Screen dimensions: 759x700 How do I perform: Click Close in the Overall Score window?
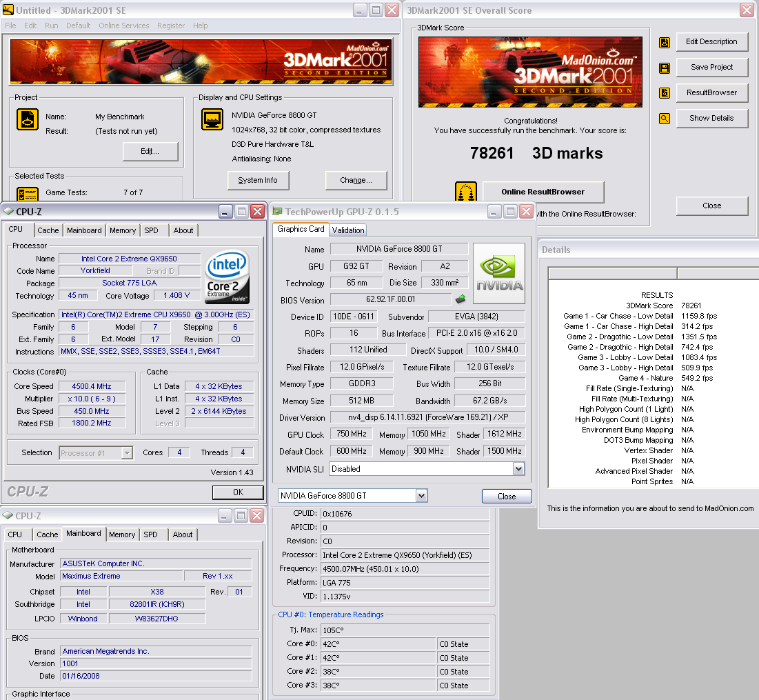[x=711, y=206]
